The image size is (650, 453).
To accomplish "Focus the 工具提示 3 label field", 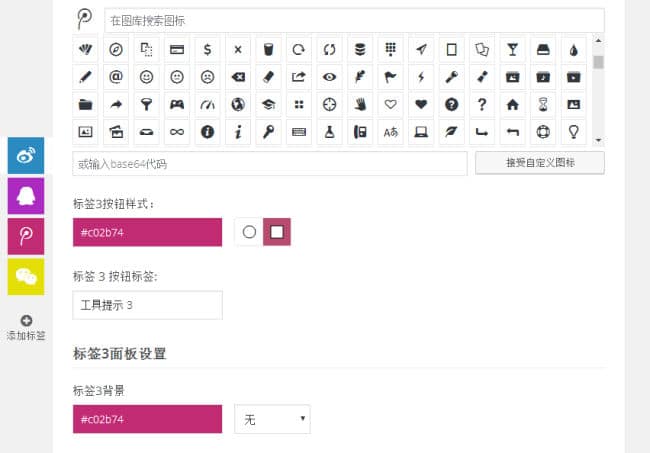I will (148, 305).
